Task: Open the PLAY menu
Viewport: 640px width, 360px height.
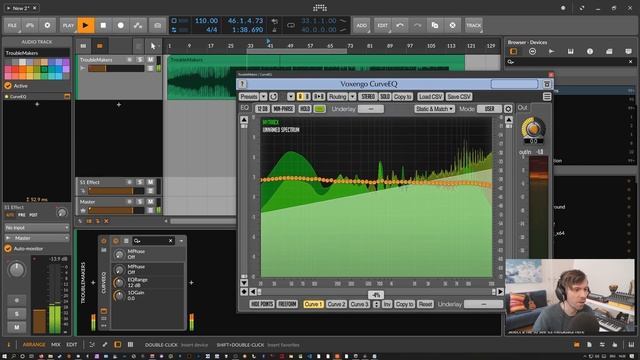Action: [68, 25]
